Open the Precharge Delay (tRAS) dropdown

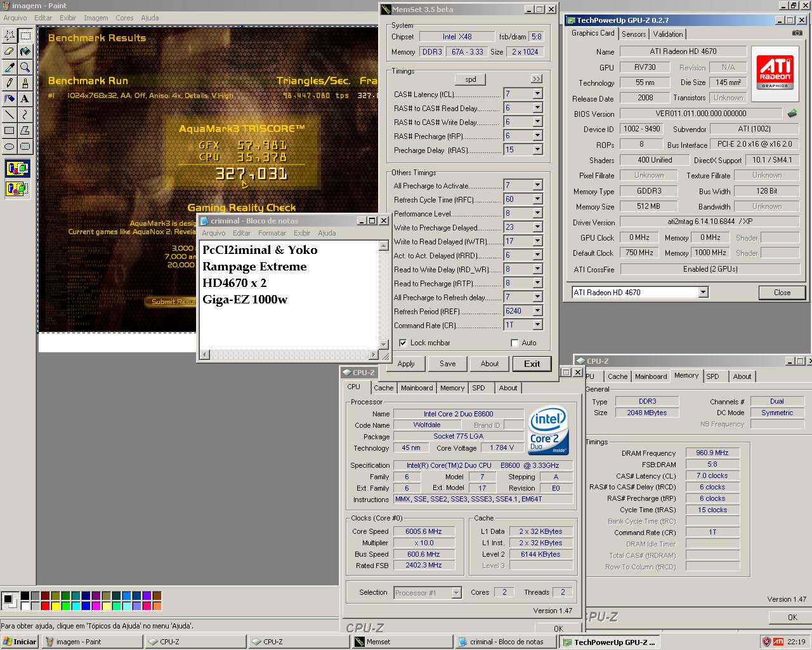point(537,150)
